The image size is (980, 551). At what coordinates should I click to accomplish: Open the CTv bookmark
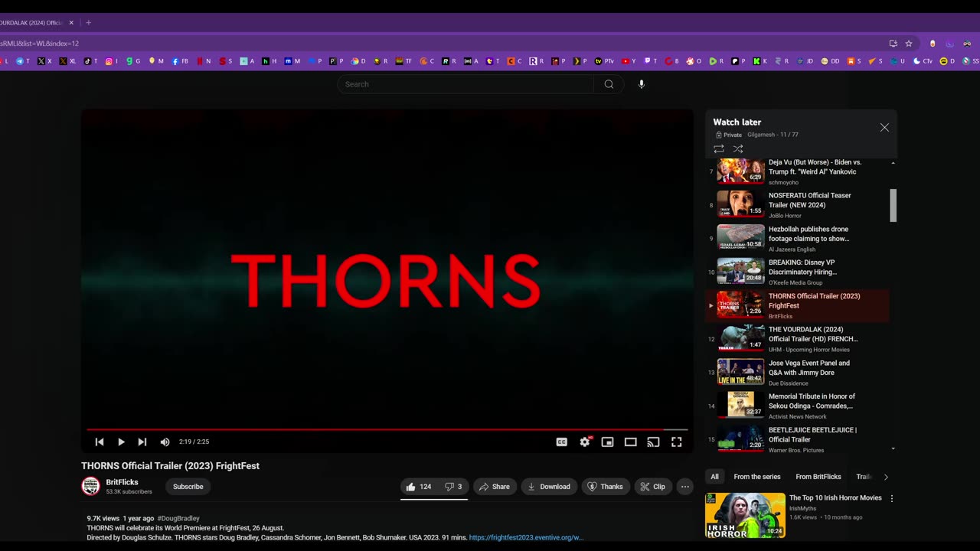point(923,61)
